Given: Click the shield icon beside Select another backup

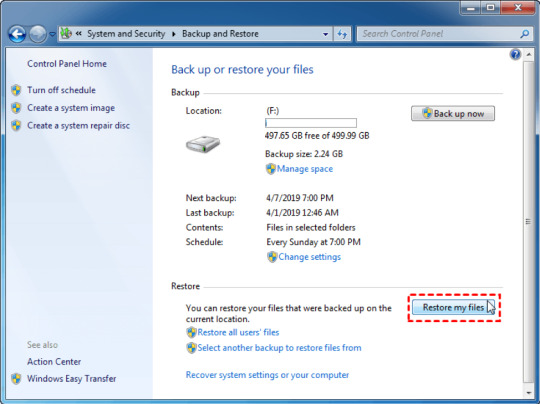Looking at the screenshot, I should pyautogui.click(x=191, y=348).
